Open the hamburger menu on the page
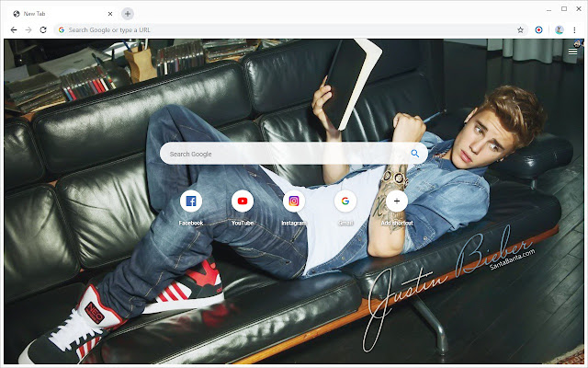The height and width of the screenshot is (368, 588). [572, 52]
